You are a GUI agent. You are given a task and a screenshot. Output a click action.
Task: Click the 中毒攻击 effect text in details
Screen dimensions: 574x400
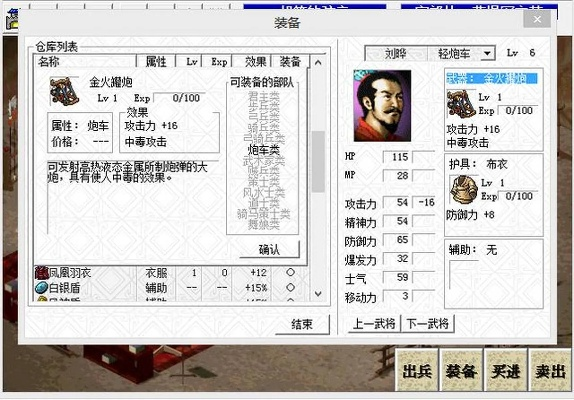point(146,142)
